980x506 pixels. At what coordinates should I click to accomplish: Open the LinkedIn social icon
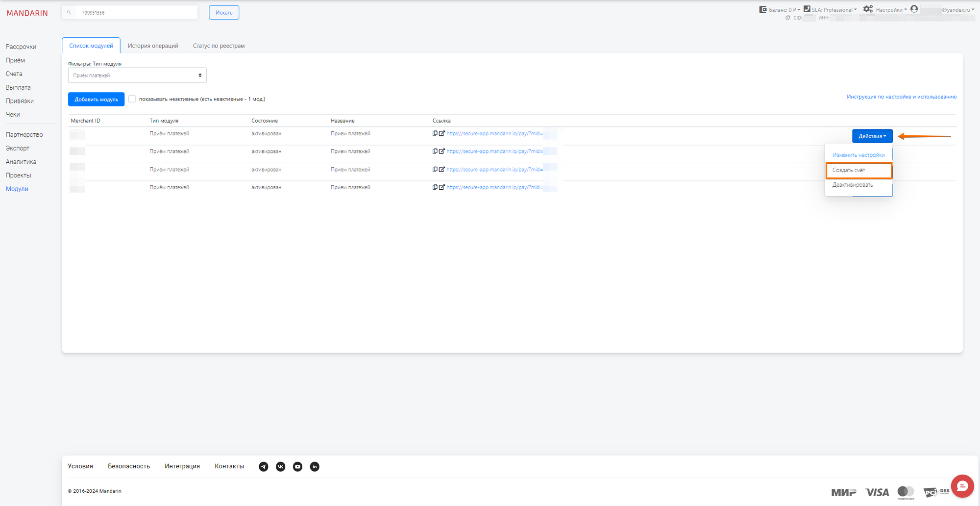315,467
